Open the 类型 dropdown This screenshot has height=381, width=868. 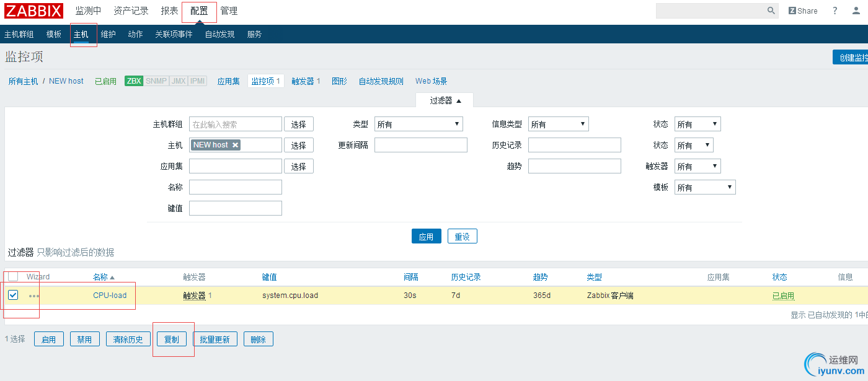point(418,125)
